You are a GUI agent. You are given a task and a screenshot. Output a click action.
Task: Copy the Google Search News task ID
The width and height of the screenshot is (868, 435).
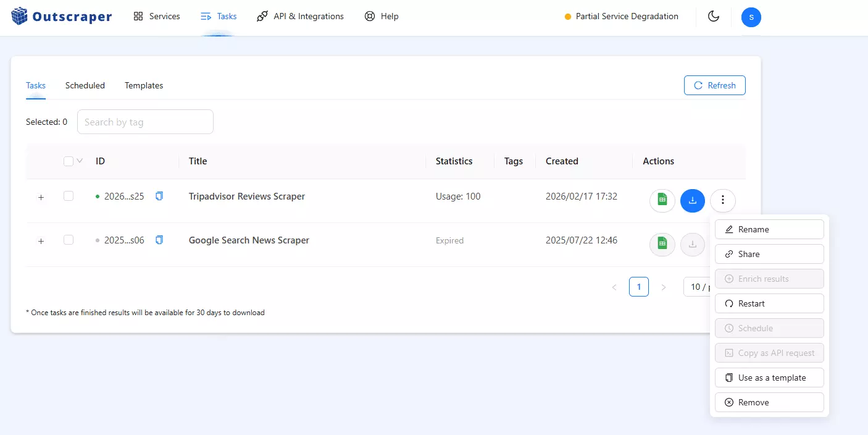[159, 240]
